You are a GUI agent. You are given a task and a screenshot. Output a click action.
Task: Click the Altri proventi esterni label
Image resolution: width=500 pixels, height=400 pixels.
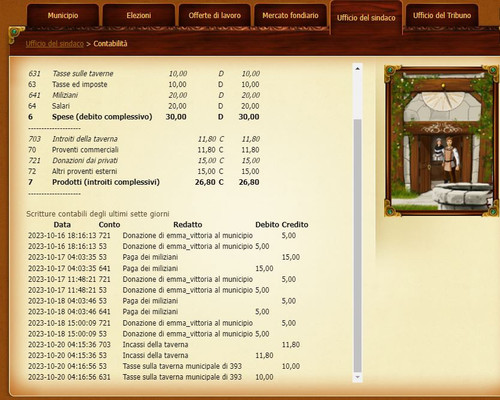click(x=85, y=171)
